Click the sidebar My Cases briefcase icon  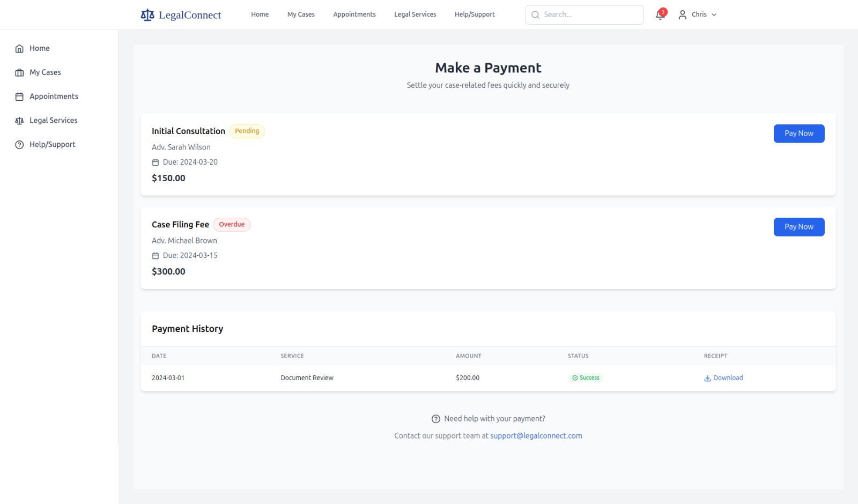click(x=19, y=73)
